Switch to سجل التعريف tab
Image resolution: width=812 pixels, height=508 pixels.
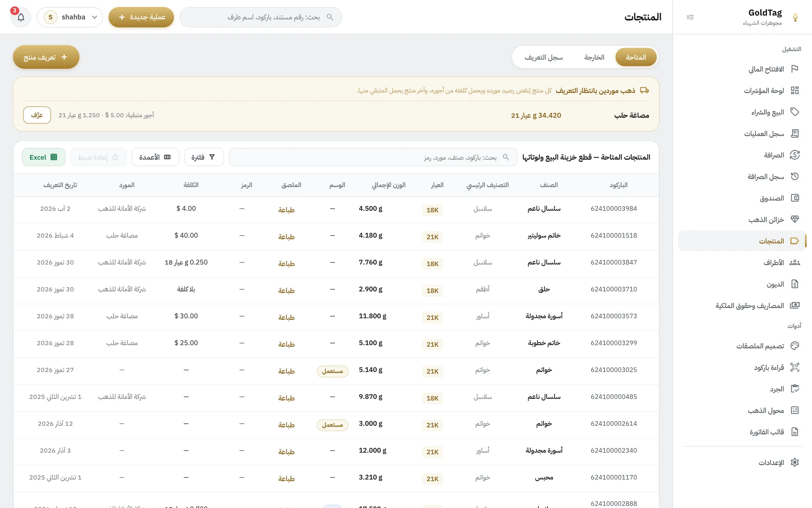pyautogui.click(x=544, y=57)
